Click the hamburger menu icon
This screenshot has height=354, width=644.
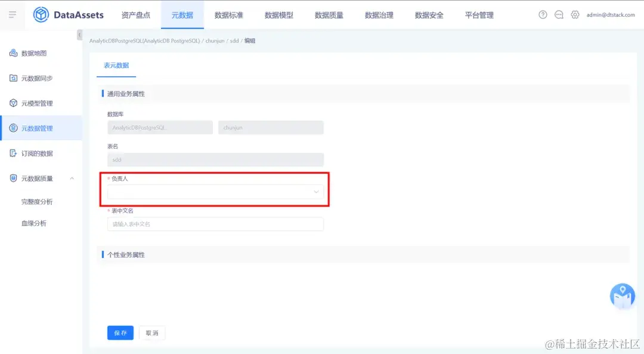(x=13, y=15)
